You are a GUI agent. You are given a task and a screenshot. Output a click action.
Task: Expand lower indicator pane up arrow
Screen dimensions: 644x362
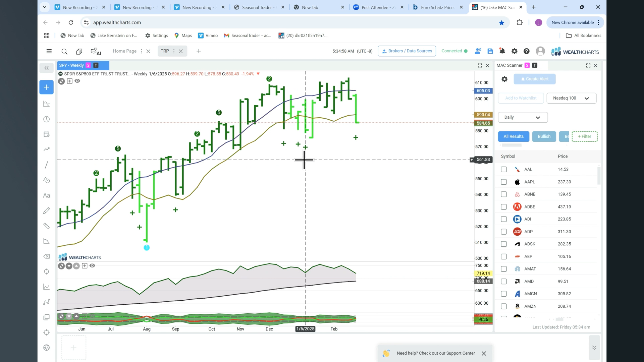pyautogui.click(x=76, y=266)
